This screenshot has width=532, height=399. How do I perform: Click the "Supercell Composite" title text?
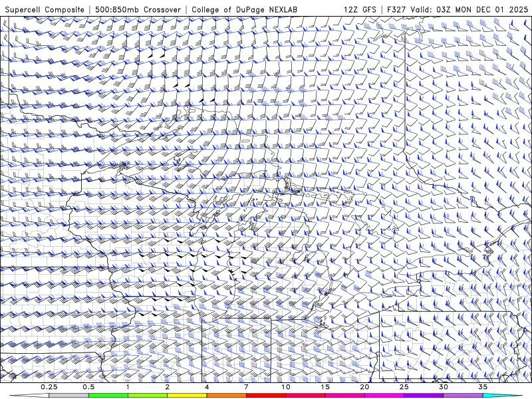[x=45, y=9]
